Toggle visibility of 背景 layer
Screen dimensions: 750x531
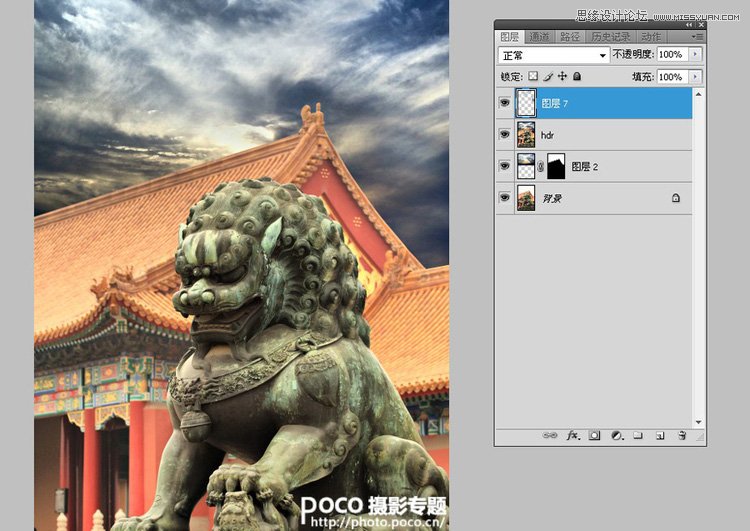pos(505,197)
